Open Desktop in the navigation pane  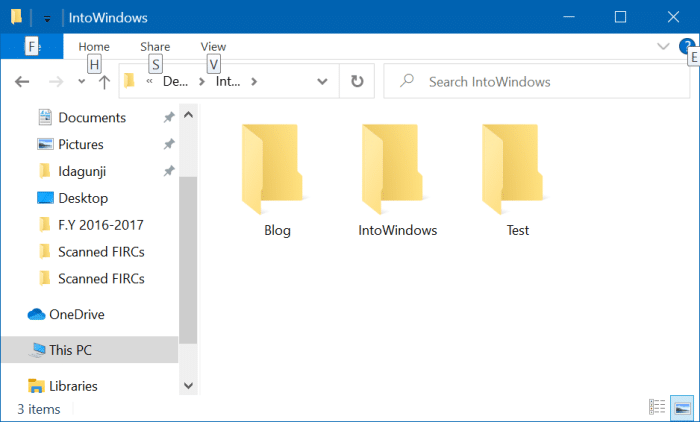83,198
